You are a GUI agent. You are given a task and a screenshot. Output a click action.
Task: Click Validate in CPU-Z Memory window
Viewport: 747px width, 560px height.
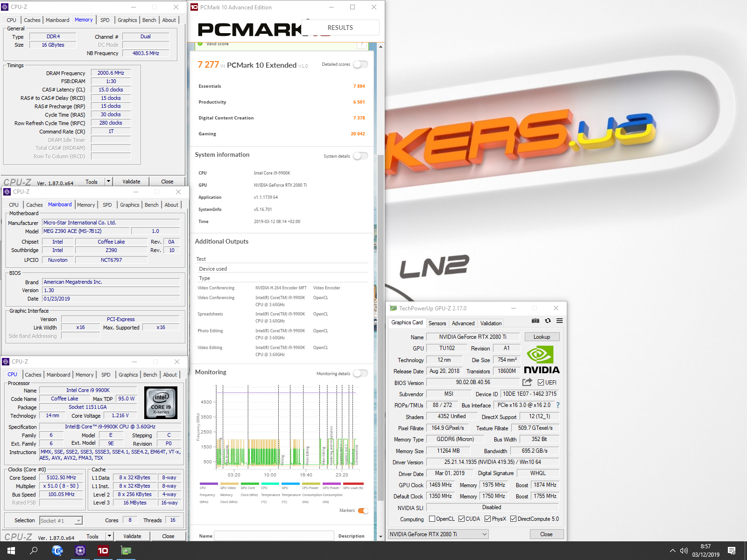(132, 182)
